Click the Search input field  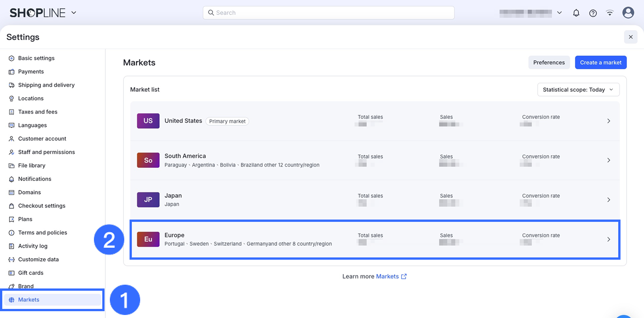[x=328, y=13]
